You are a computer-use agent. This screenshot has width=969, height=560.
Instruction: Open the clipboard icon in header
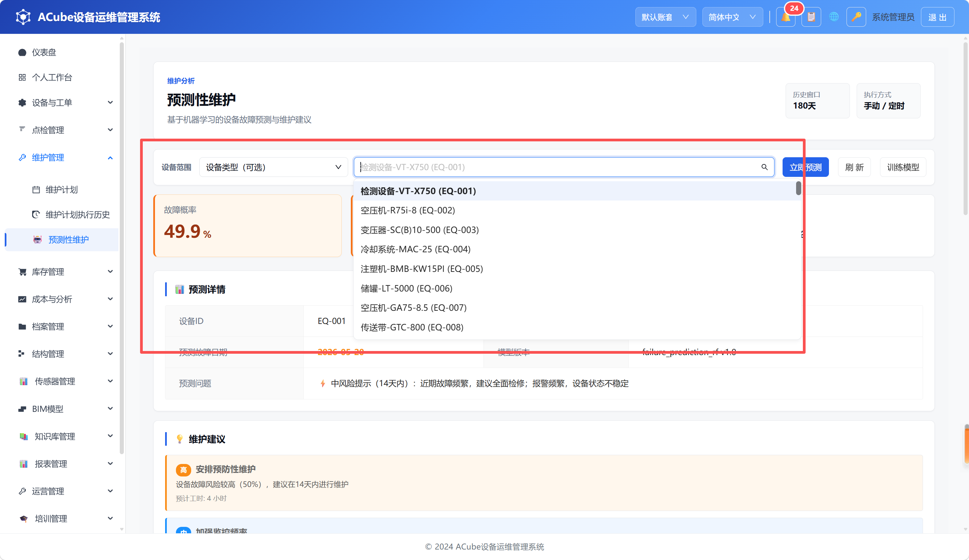[811, 17]
